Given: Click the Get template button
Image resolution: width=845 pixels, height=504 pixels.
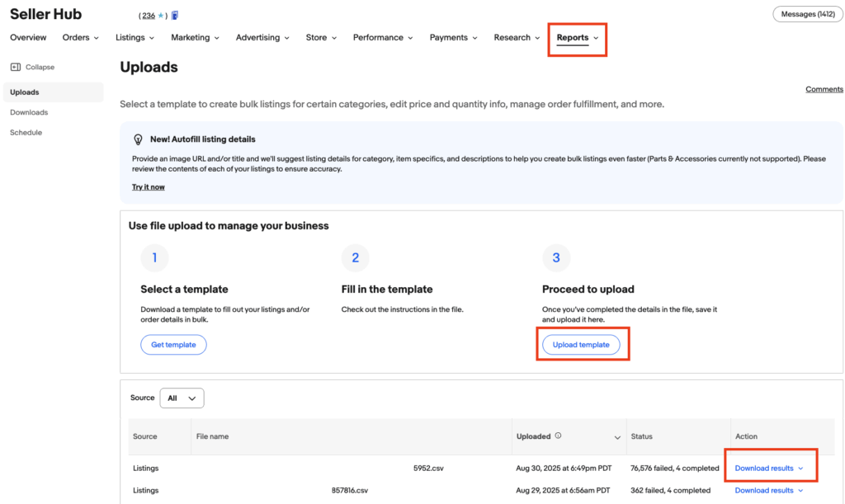Looking at the screenshot, I should [173, 345].
